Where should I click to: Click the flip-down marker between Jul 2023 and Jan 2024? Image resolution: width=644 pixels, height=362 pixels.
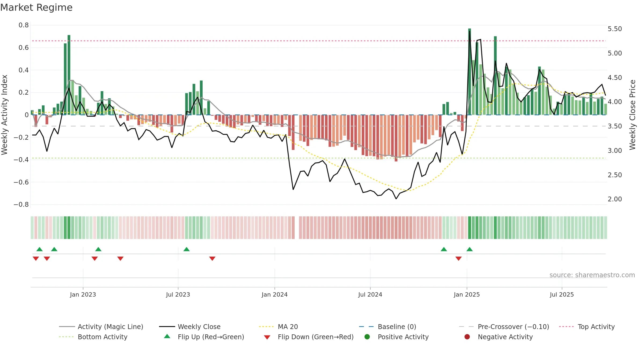[212, 258]
